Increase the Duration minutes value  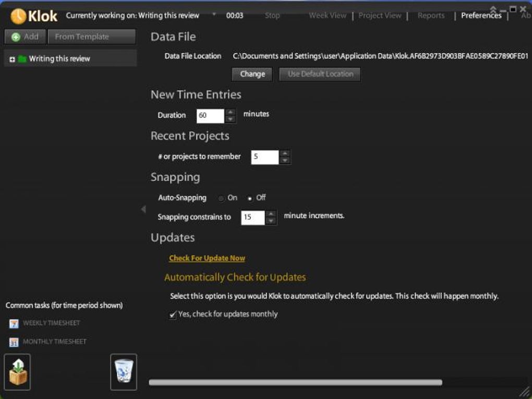[x=231, y=112]
